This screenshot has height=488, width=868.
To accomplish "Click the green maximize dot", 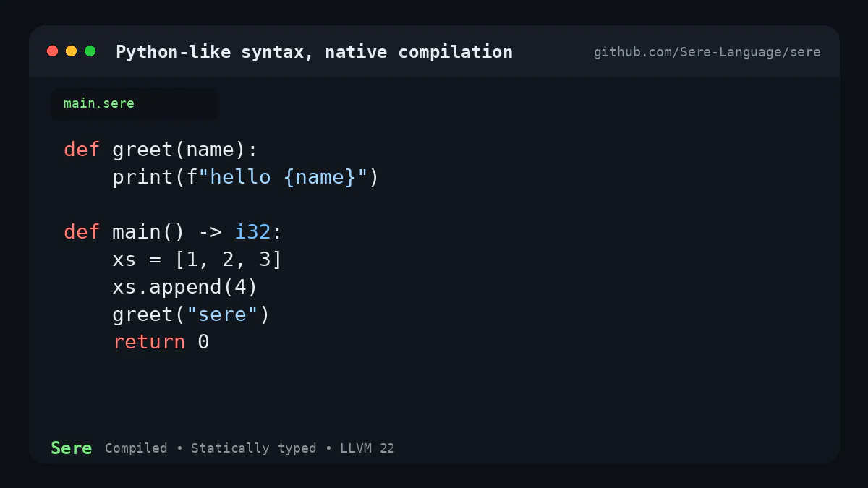I will pyautogui.click(x=90, y=51).
